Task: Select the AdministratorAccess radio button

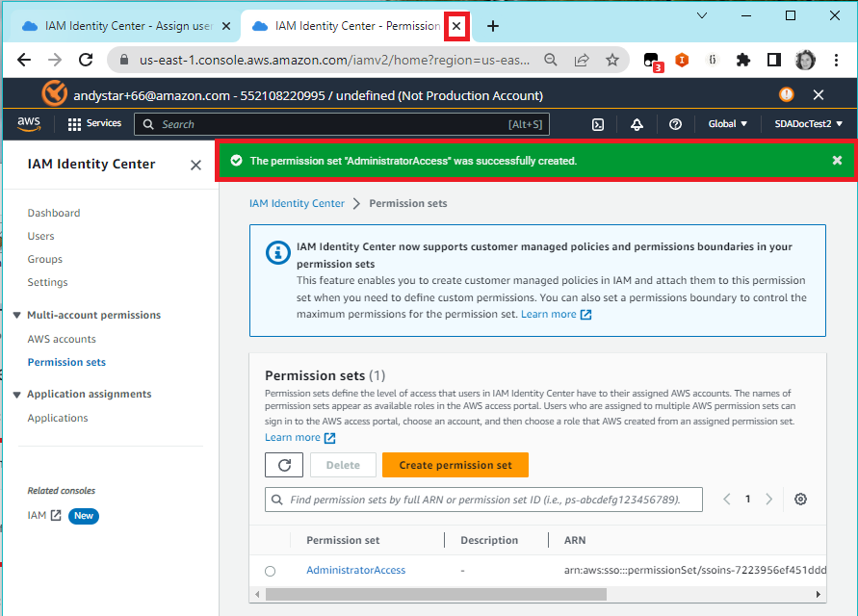Action: [271, 571]
